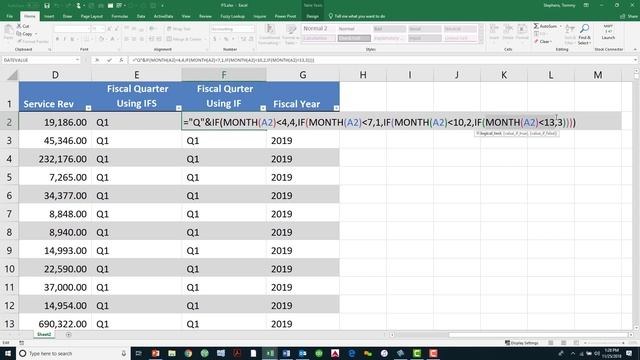Open Edge browser from the taskbar
Viewport: 640px width, 360px height.
(x=351, y=353)
